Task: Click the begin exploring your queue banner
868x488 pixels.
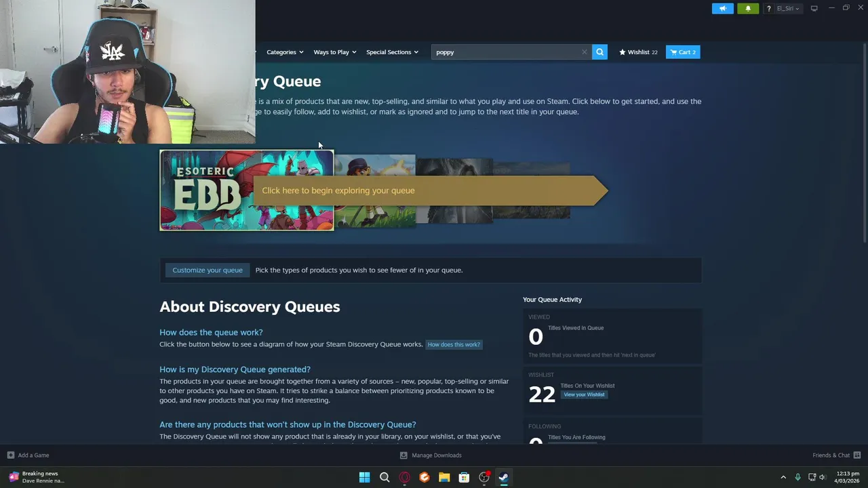Action: click(x=431, y=190)
